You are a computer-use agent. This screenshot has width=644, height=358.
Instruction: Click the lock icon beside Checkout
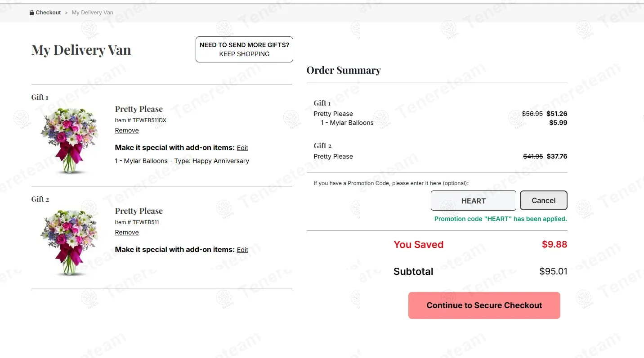pos(31,13)
